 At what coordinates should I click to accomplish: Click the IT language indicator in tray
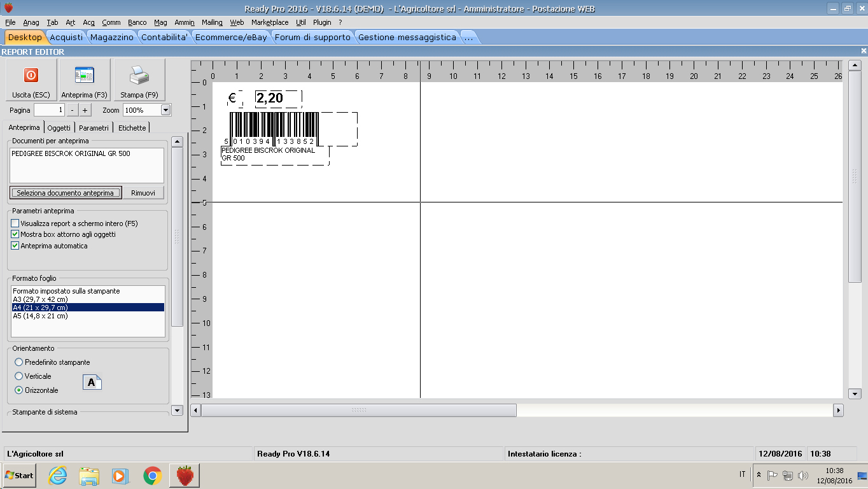pyautogui.click(x=743, y=474)
